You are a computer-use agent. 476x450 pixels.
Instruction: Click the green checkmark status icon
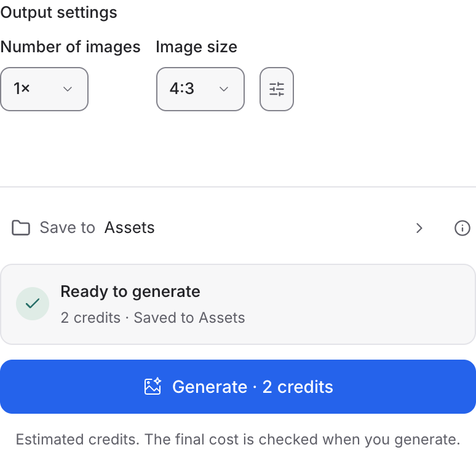point(33,304)
